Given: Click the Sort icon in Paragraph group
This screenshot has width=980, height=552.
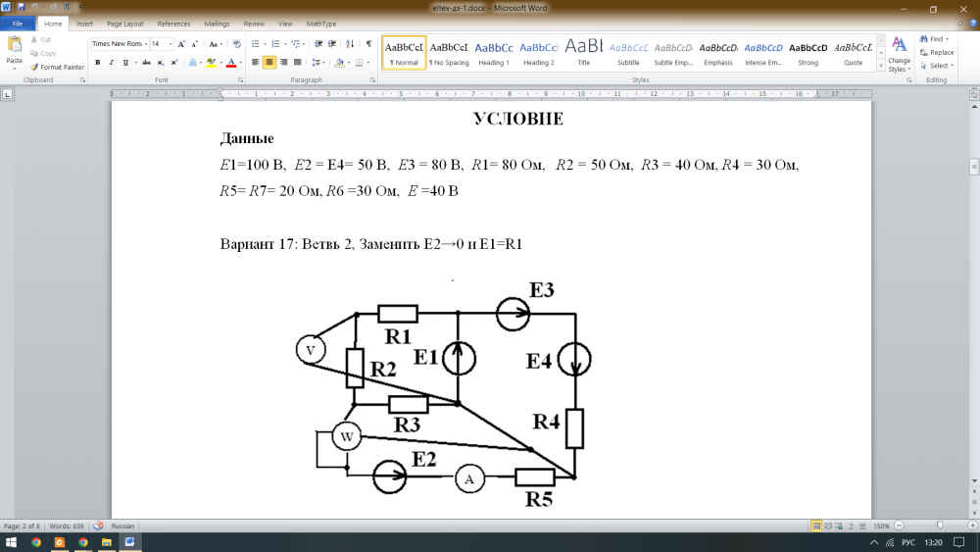Looking at the screenshot, I should pos(349,44).
